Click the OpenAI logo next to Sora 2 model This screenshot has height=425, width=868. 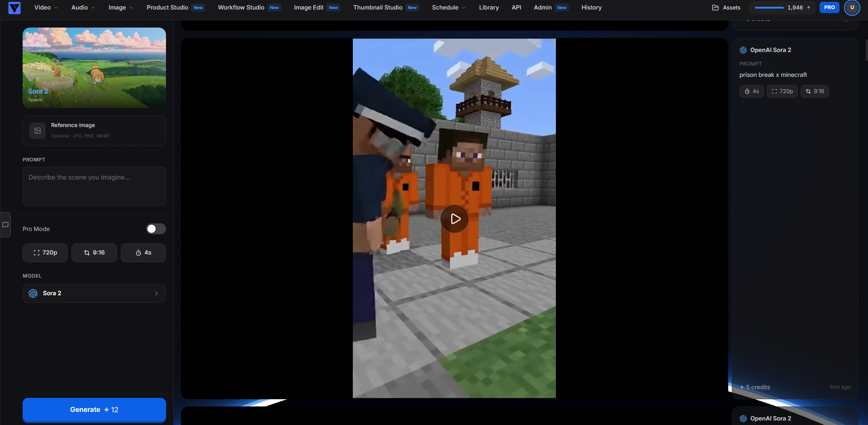[x=33, y=293]
